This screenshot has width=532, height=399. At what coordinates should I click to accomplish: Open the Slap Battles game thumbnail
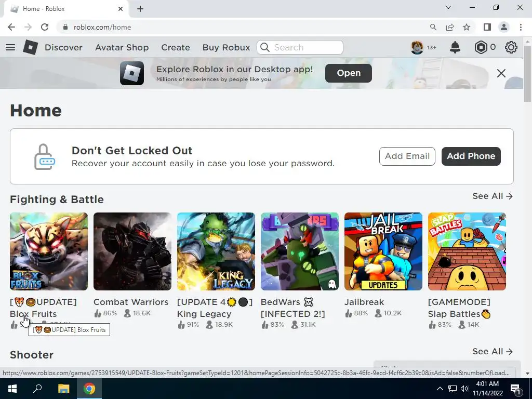tap(467, 251)
